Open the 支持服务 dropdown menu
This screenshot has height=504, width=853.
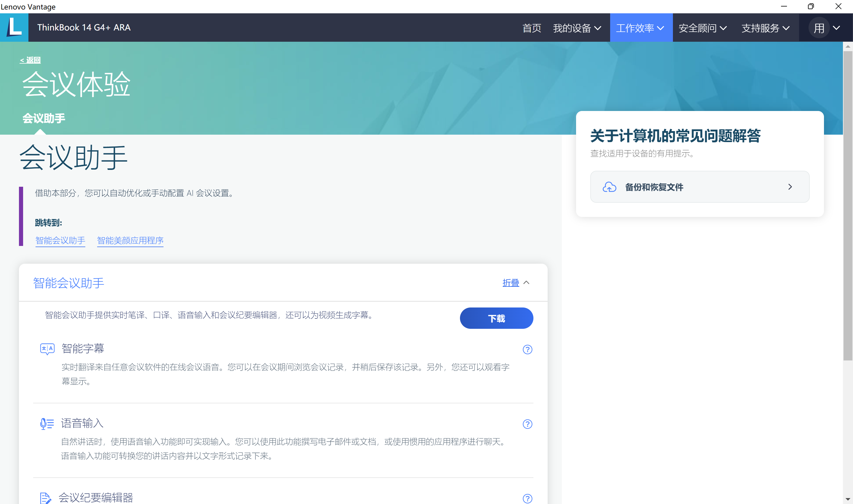point(765,28)
